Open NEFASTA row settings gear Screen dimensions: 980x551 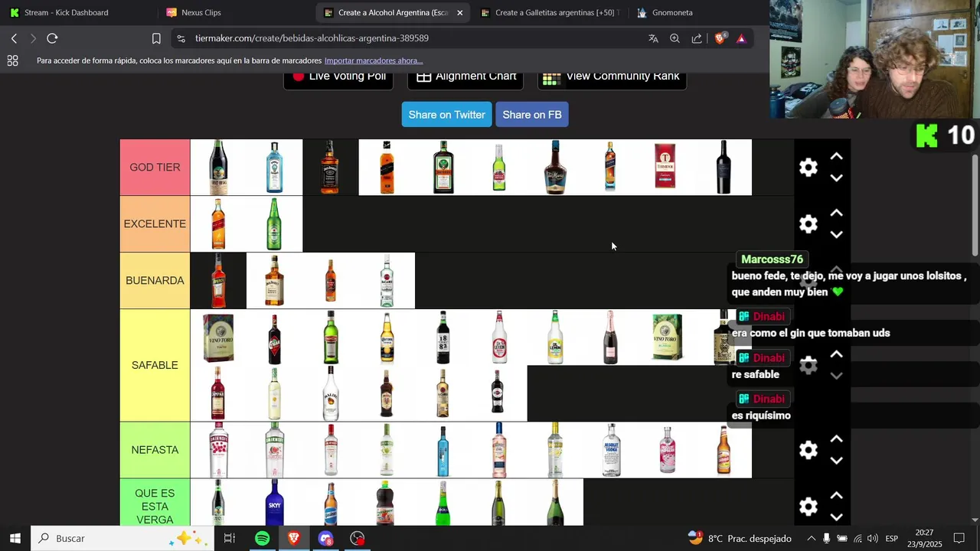pos(808,450)
